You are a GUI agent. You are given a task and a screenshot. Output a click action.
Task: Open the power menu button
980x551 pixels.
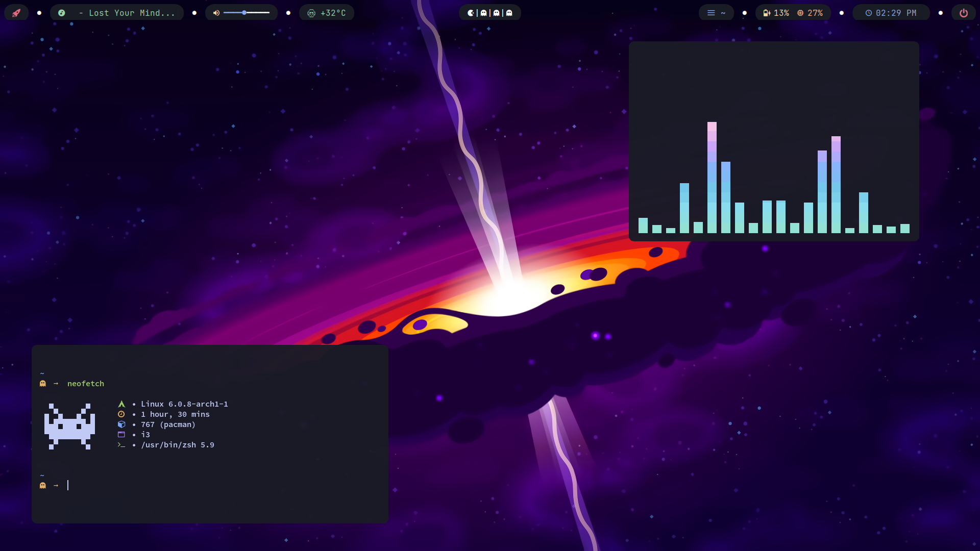(x=963, y=13)
